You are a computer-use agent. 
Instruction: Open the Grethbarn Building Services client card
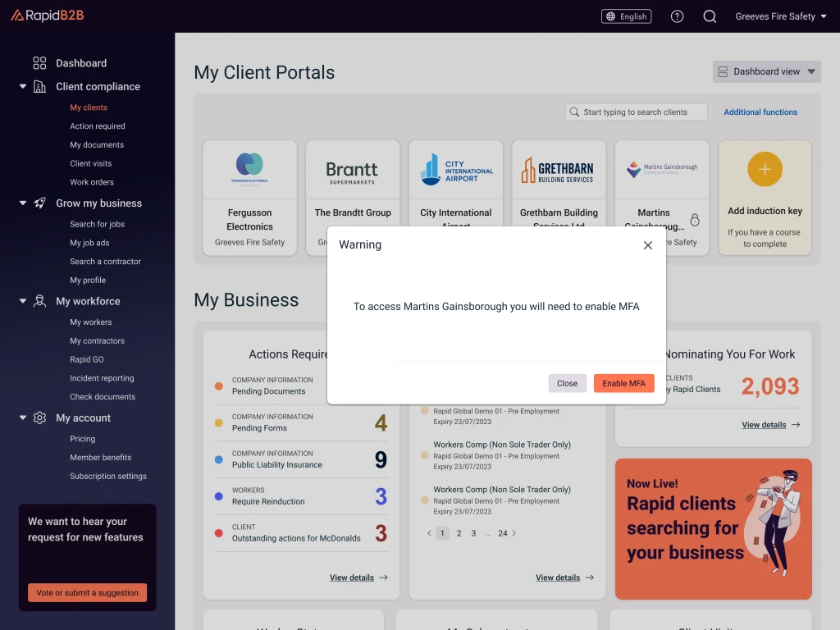(x=559, y=182)
